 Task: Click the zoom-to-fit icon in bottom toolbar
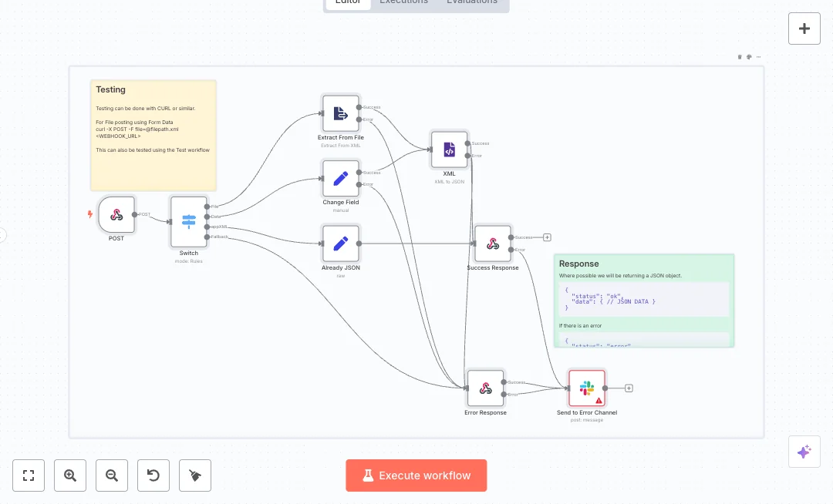coord(29,475)
